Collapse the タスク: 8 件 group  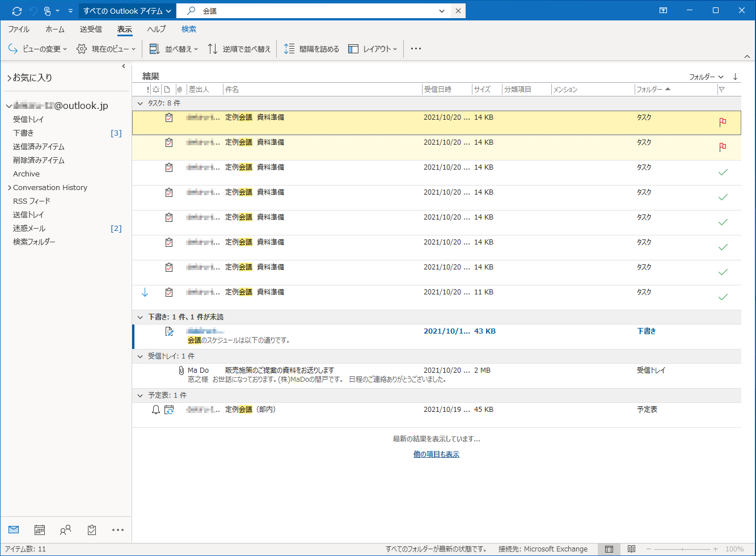(141, 103)
